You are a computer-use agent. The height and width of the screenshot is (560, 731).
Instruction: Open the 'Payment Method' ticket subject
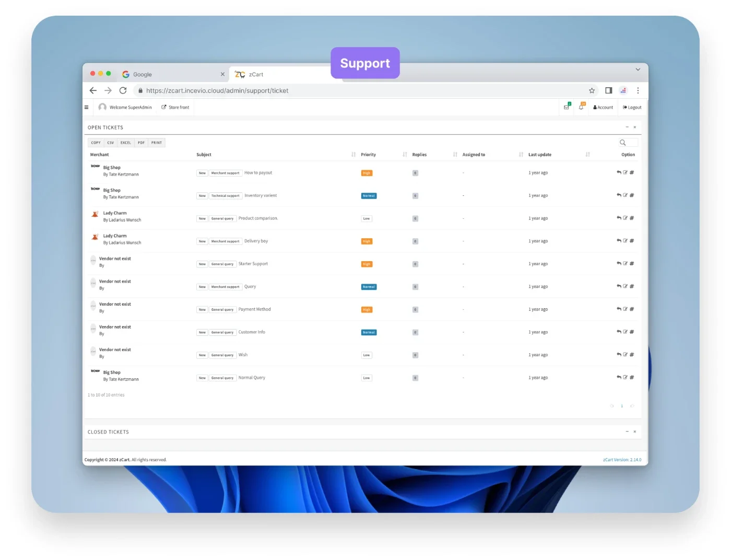(254, 309)
